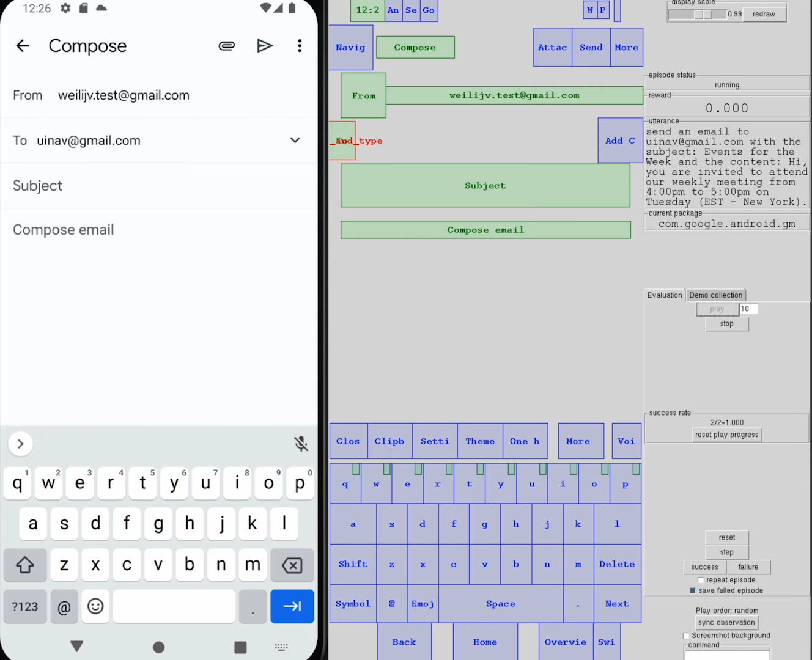This screenshot has height=660, width=812.
Task: Switch to the Evaluation tab
Action: pos(665,295)
